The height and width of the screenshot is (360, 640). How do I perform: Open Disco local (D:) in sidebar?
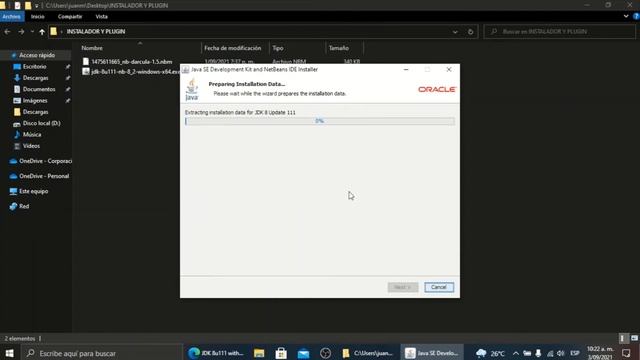[41, 123]
